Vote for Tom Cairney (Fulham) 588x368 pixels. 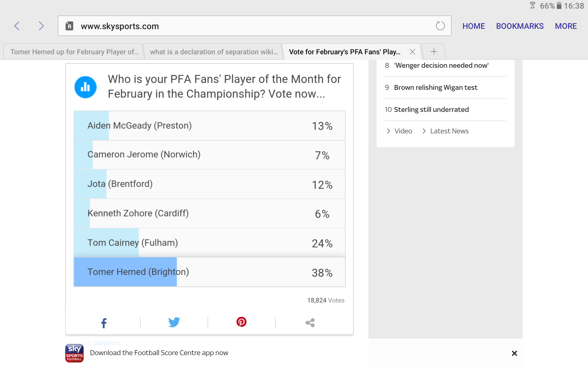209,243
